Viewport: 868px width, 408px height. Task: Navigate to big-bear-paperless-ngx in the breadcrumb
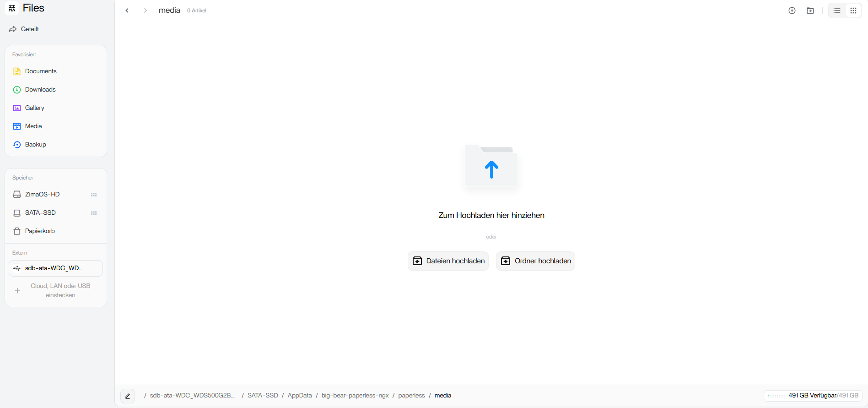(x=355, y=396)
